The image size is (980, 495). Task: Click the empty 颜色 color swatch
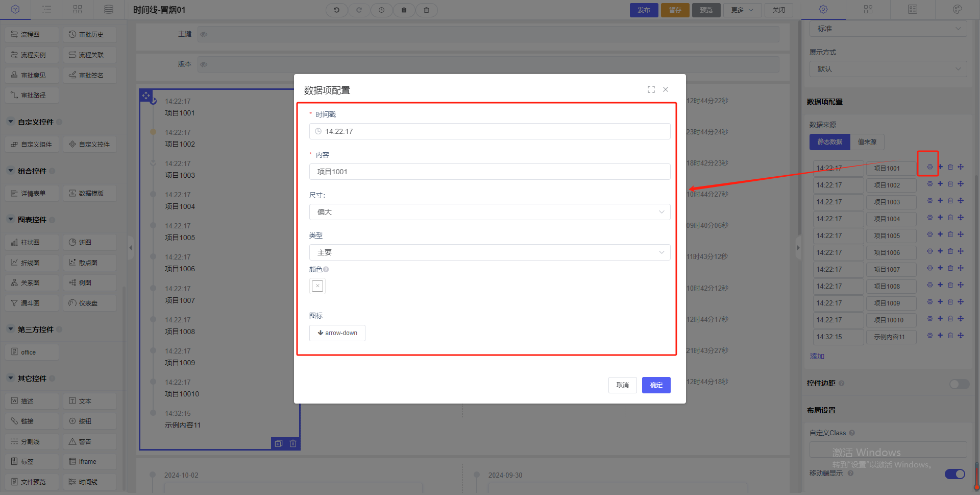(x=317, y=286)
